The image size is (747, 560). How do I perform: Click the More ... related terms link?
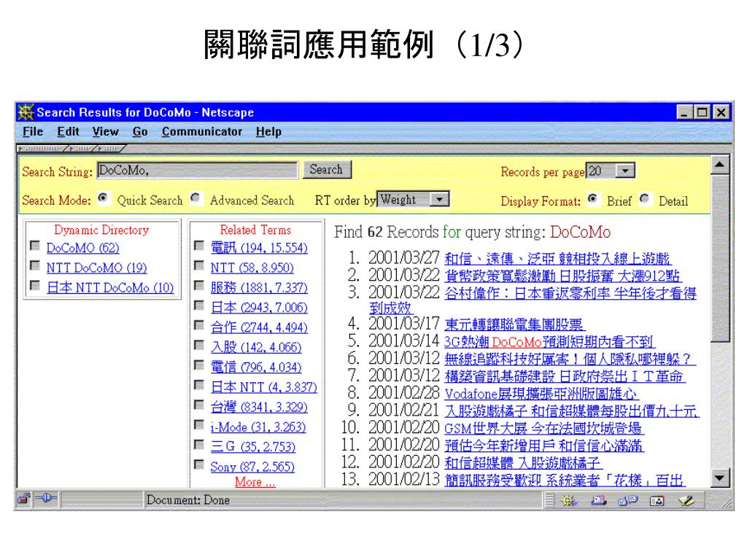(x=255, y=482)
